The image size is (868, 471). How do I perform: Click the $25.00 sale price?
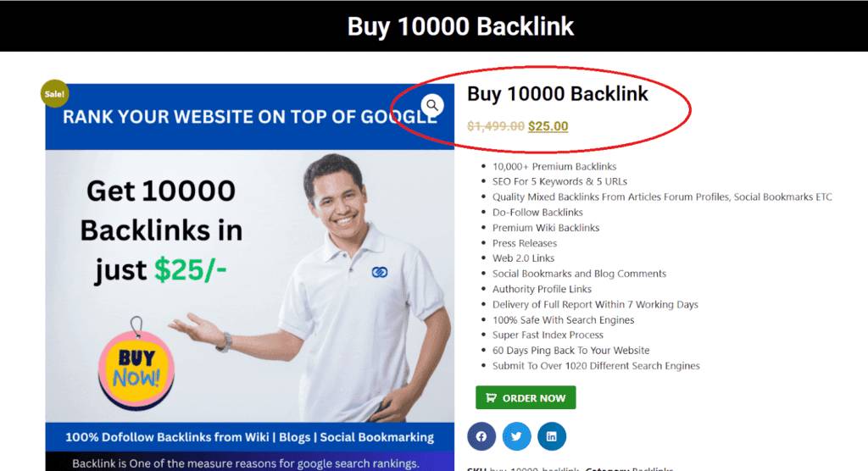click(x=548, y=126)
